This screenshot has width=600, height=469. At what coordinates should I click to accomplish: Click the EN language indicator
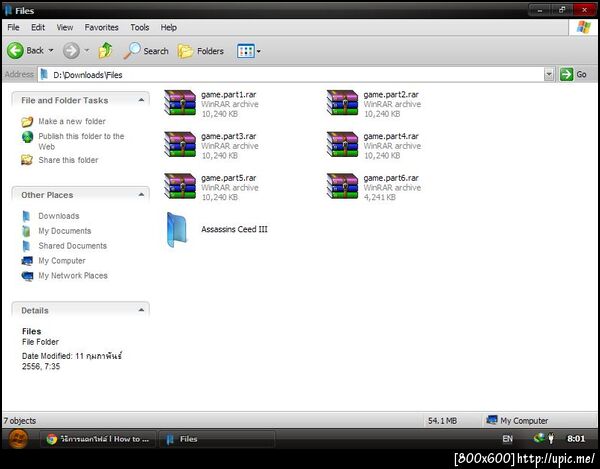pos(507,439)
